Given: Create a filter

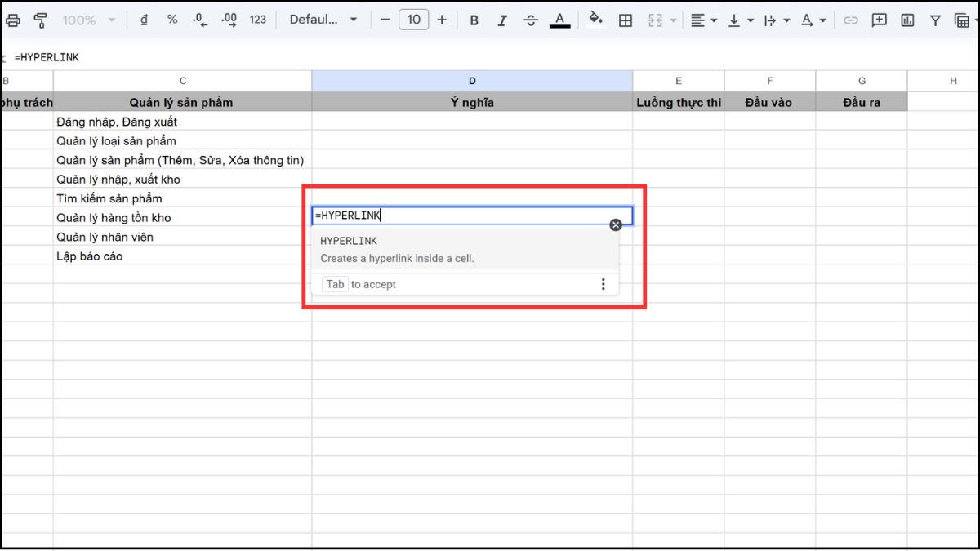Looking at the screenshot, I should 935,19.
